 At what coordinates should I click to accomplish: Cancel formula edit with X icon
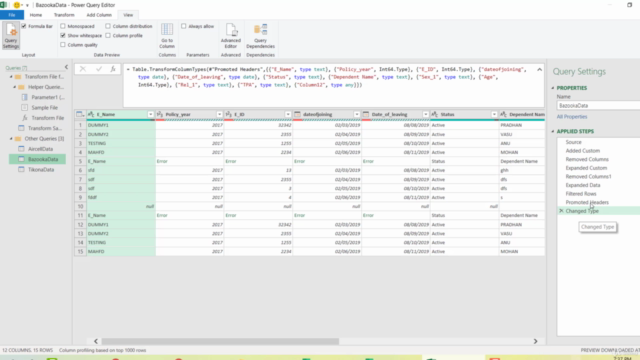tap(83, 69)
